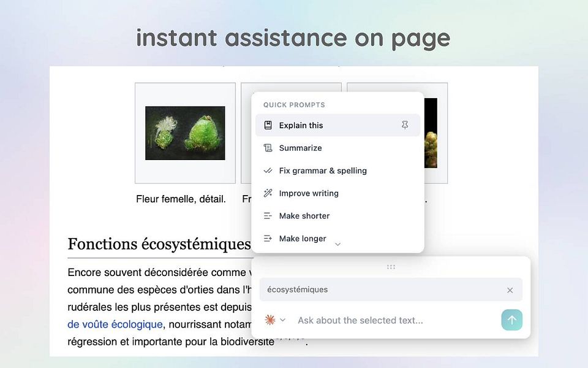Click the Fleur femelle, détail. caption
The height and width of the screenshot is (368, 588).
pyautogui.click(x=181, y=199)
